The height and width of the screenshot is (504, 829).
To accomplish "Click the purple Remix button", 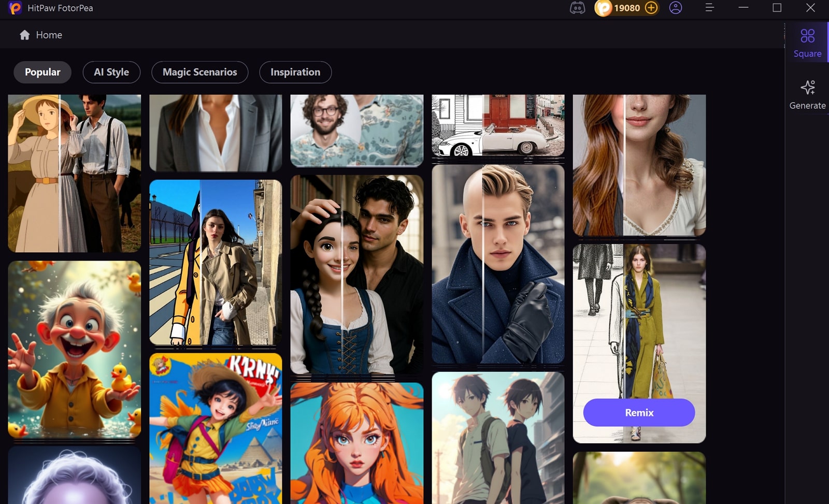I will coord(639,412).
